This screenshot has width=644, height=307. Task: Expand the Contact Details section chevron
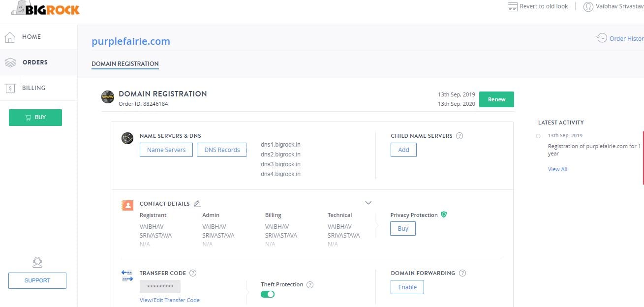(368, 202)
